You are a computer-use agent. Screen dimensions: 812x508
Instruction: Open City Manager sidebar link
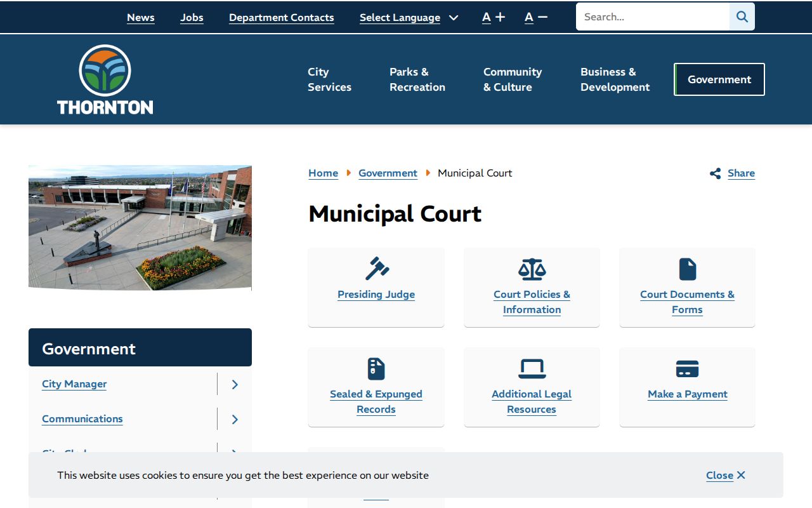tap(74, 384)
